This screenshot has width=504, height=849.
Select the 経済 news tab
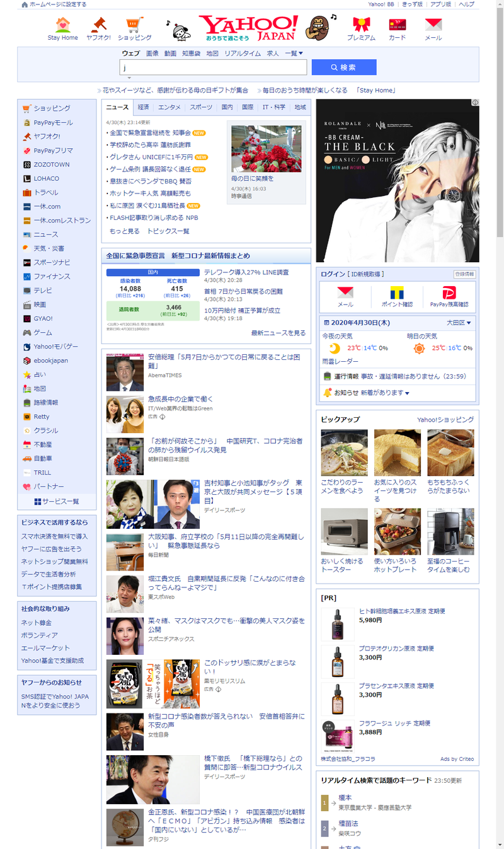[144, 107]
